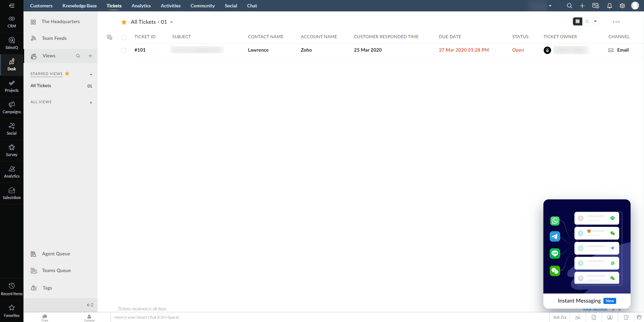
Task: Open the Analytics tab in top menu
Action: (141, 6)
